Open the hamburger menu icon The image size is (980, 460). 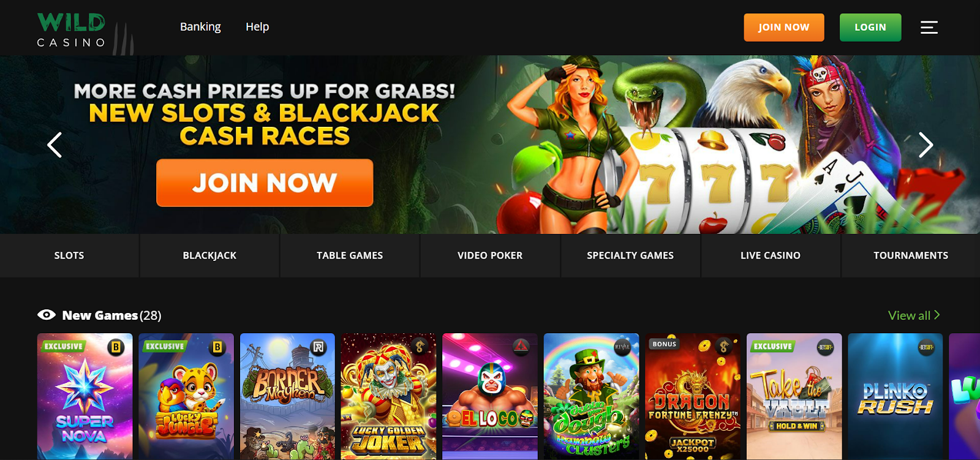[x=929, y=27]
